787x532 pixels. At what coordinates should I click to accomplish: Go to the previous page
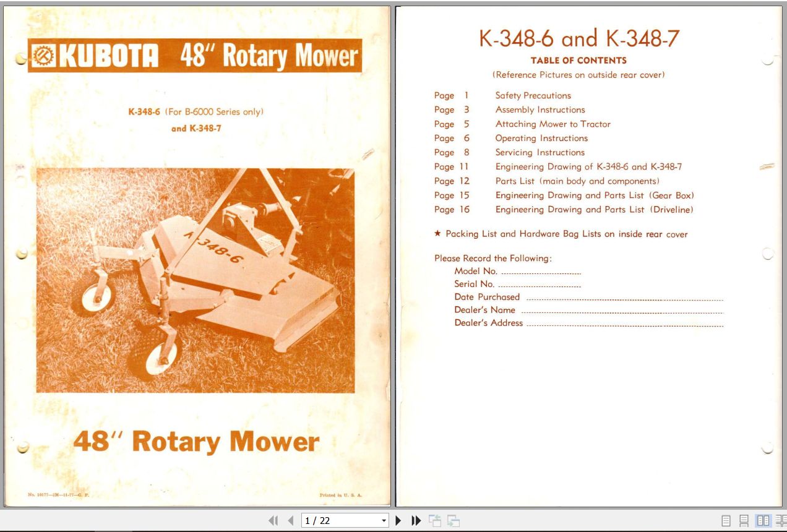[290, 521]
